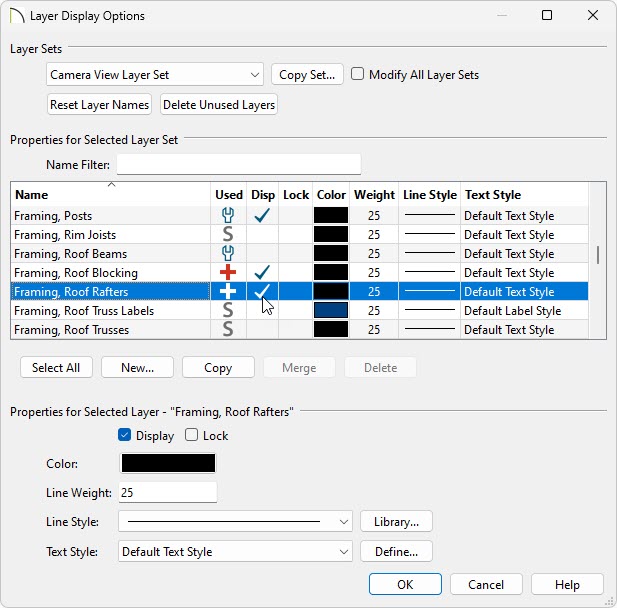The image size is (617, 608).
Task: Click Define... text style button
Action: [x=396, y=551]
